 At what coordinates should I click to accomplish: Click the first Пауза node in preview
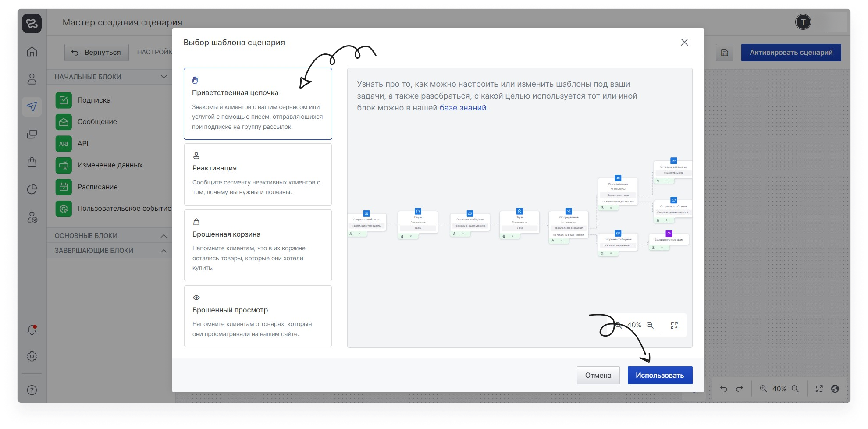click(x=418, y=223)
